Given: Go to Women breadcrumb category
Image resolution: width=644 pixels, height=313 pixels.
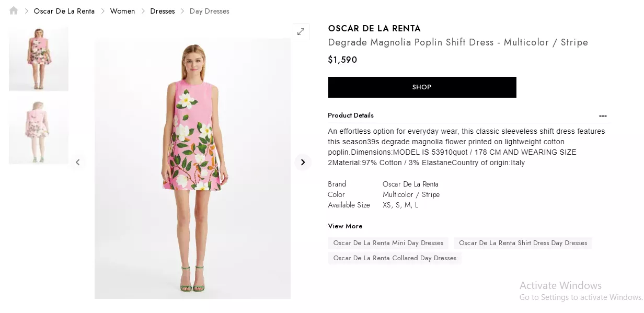Looking at the screenshot, I should click(122, 11).
